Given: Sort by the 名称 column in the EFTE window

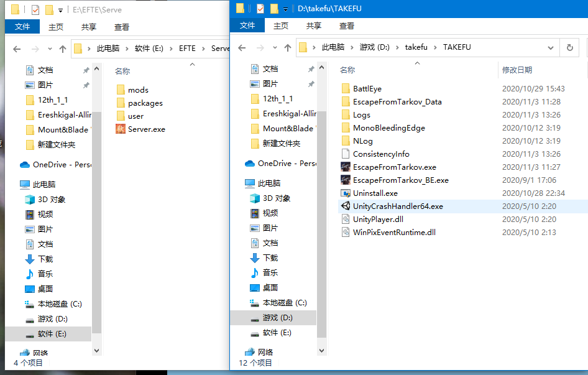Looking at the screenshot, I should 122,71.
